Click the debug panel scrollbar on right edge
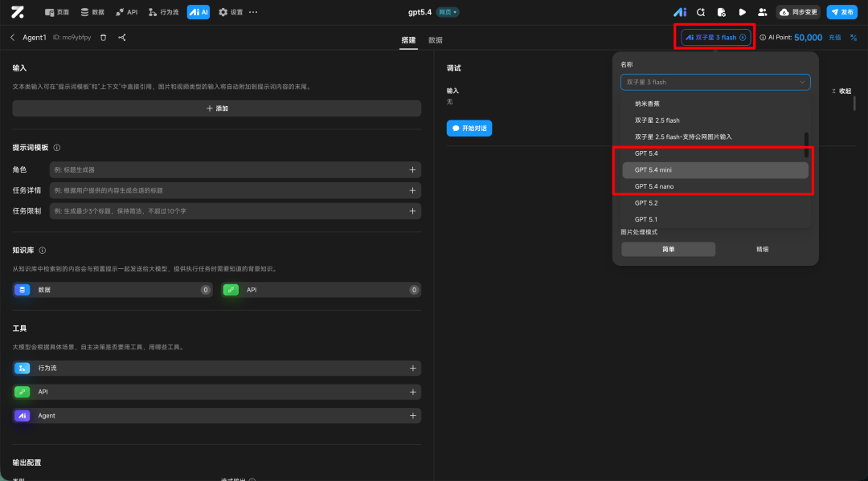Image resolution: width=868 pixels, height=481 pixels. [x=854, y=104]
